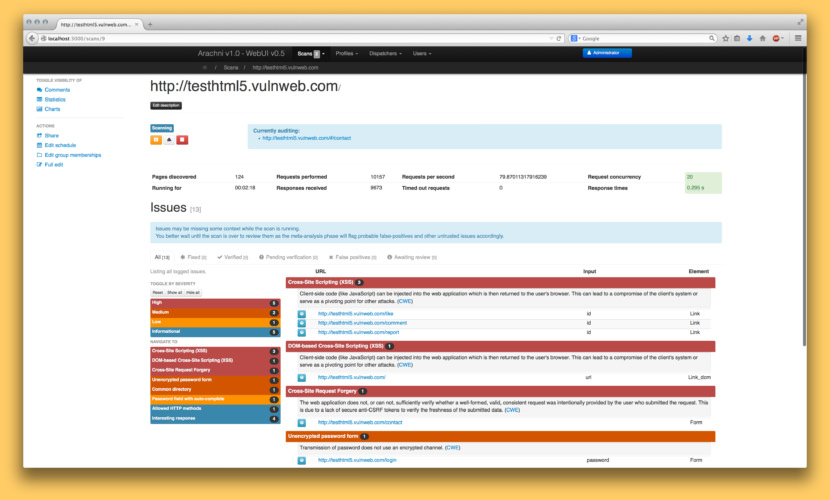
Task: Reset the severity toggles
Action: 158,293
